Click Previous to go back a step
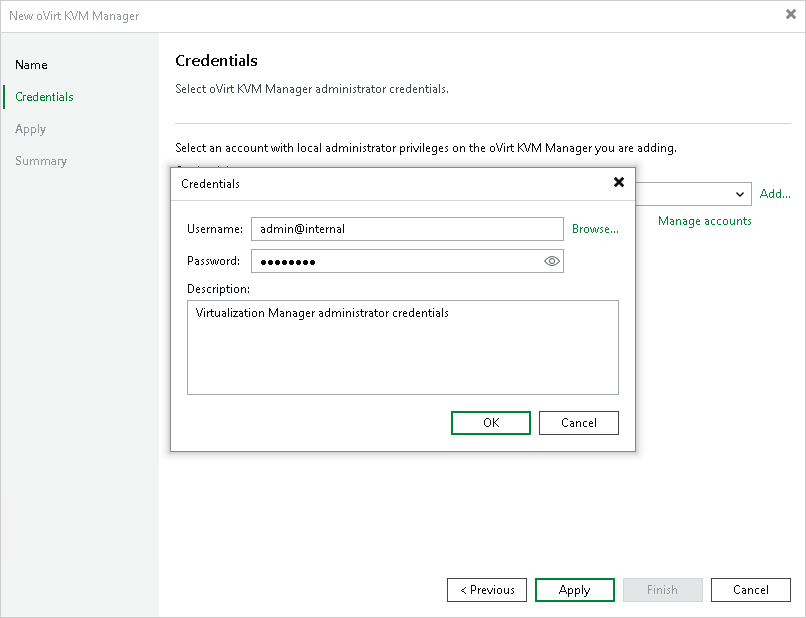 (x=486, y=589)
